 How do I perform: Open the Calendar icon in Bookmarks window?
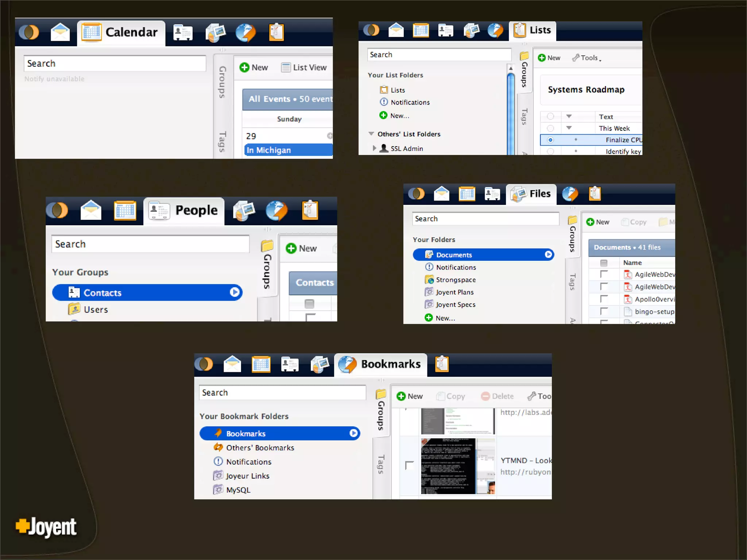click(x=261, y=364)
